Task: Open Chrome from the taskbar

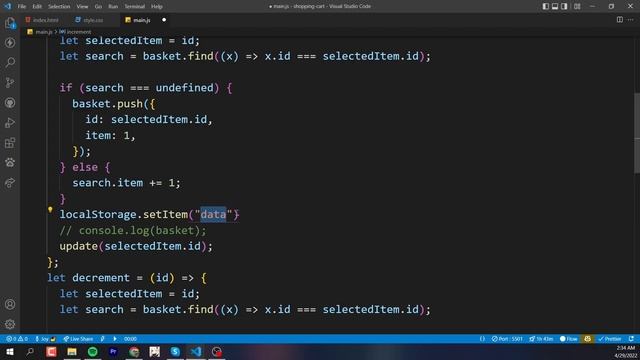Action: pos(134,351)
